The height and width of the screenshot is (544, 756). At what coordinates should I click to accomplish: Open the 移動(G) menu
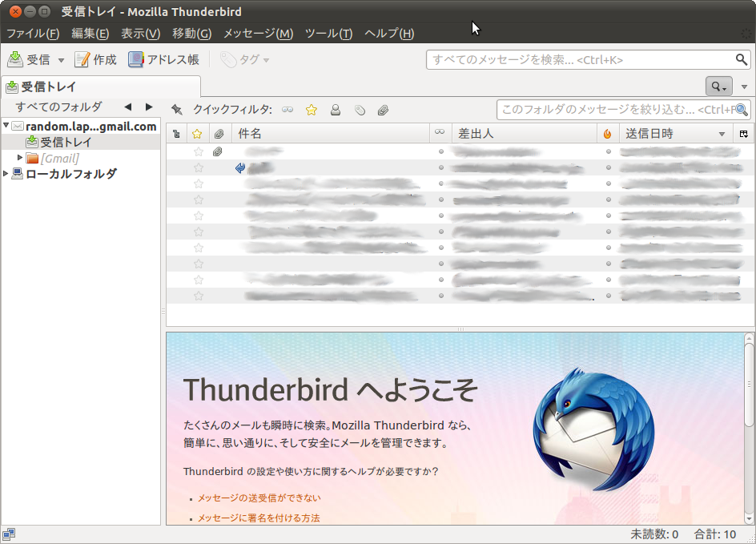(x=192, y=34)
